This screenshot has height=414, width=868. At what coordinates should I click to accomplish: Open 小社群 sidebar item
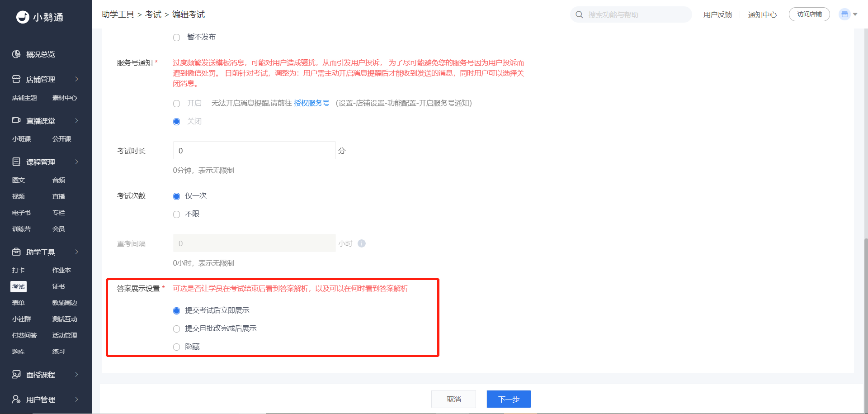click(x=21, y=319)
